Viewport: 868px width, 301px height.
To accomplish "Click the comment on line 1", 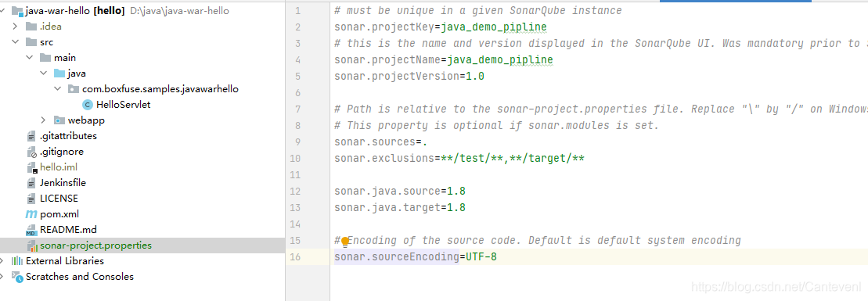I will (x=478, y=10).
